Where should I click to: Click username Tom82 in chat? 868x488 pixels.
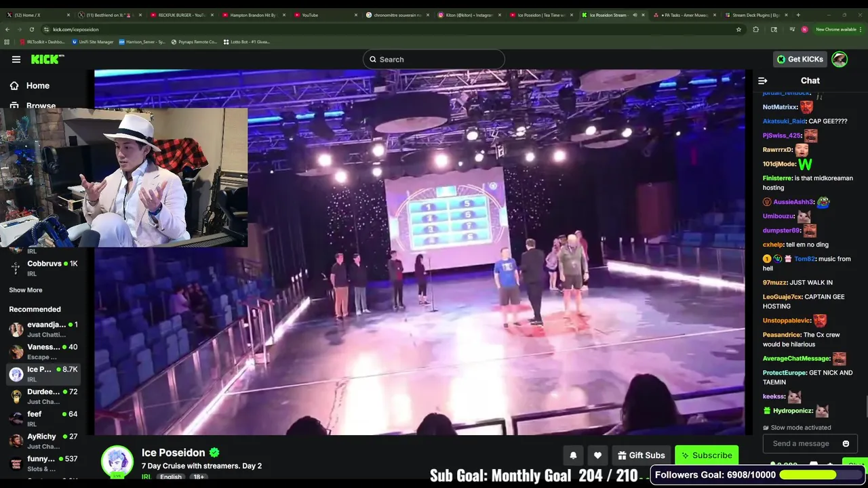[804, 259]
